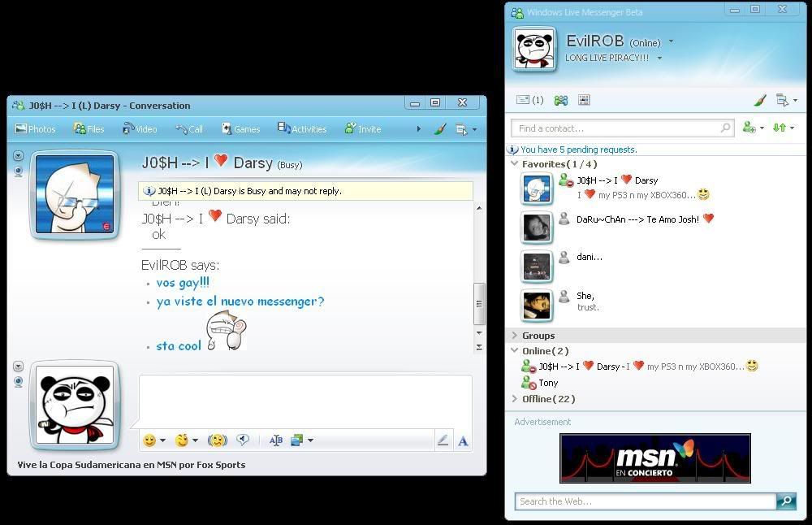Image resolution: width=812 pixels, height=525 pixels.
Task: Switch to text typing mode "A"
Action: tap(463, 440)
